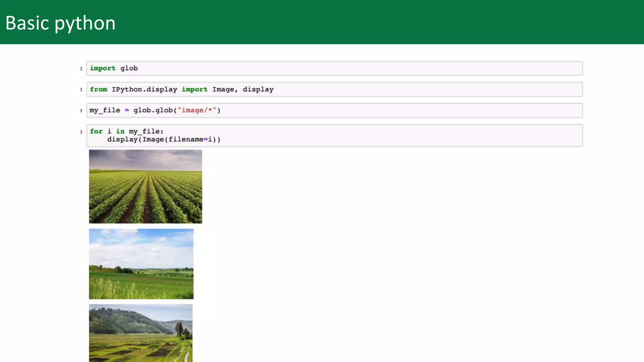Click the prompt colon beside the for loop cell
Screen dimensions: 644x362
pos(81,132)
